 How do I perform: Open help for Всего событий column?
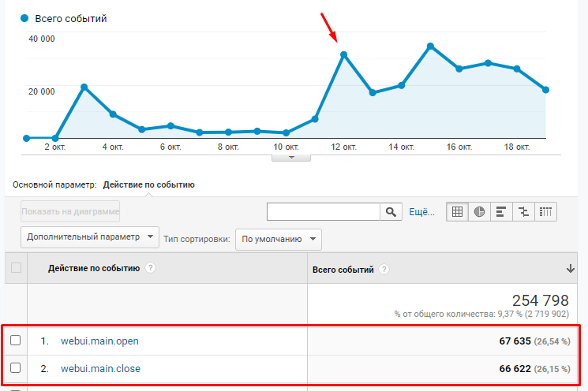click(x=384, y=270)
